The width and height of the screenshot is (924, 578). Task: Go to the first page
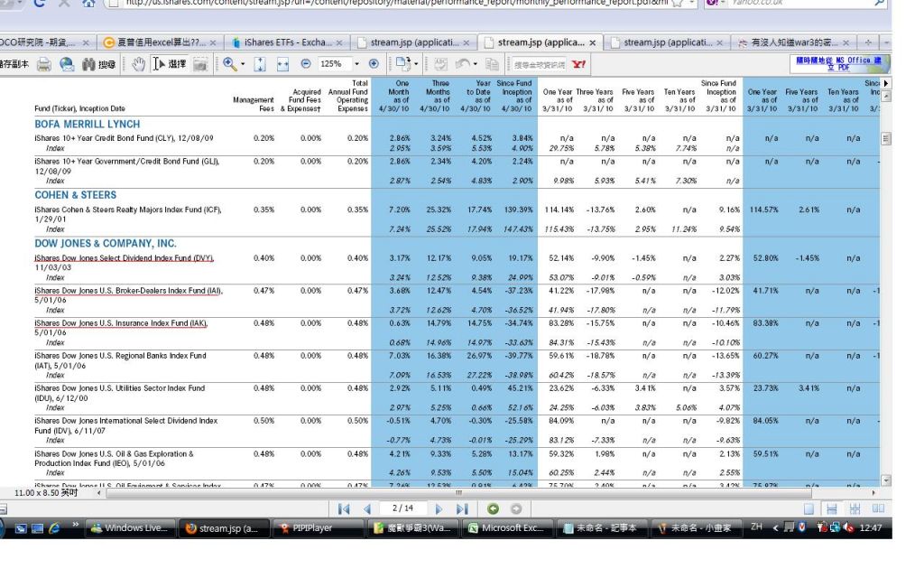point(344,509)
